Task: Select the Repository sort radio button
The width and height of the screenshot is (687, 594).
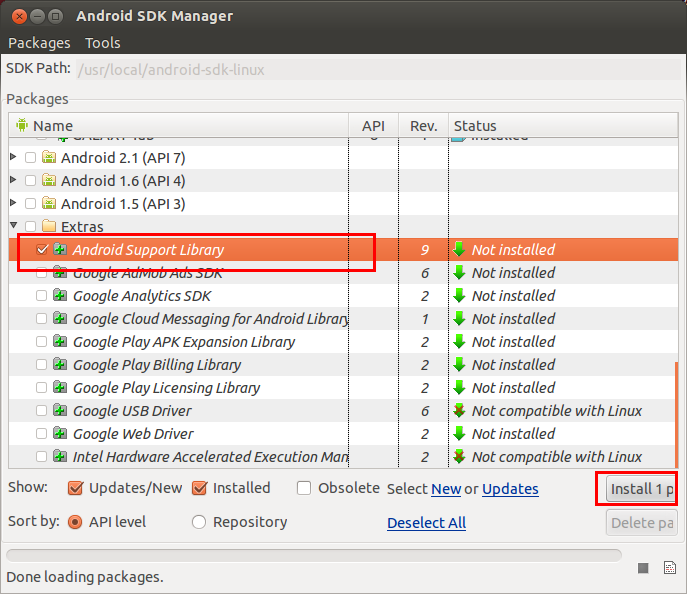Action: pyautogui.click(x=198, y=522)
